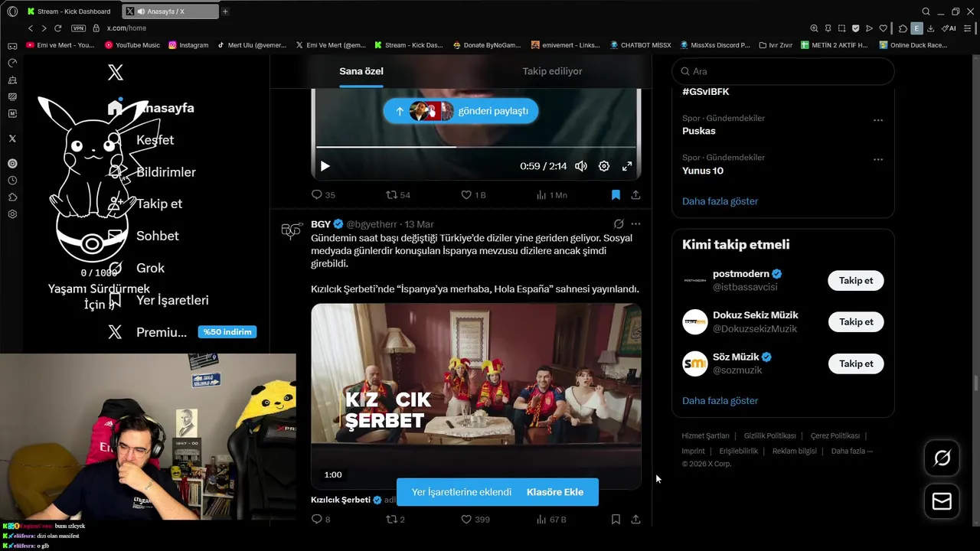Open video settings gear icon
The height and width of the screenshot is (551, 980).
click(604, 166)
